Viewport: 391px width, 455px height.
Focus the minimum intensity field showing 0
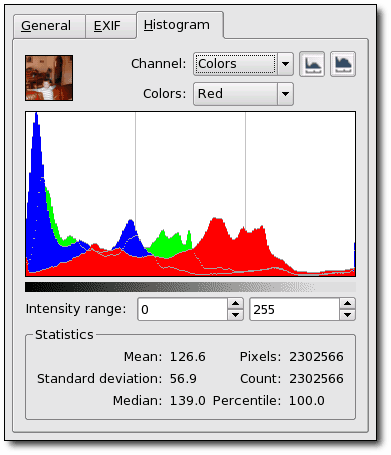[x=183, y=309]
